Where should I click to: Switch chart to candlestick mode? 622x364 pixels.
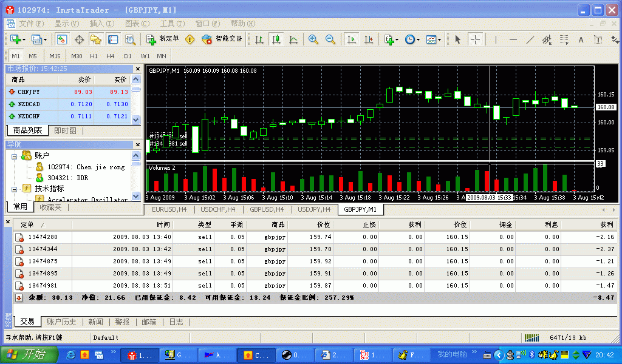(276, 39)
